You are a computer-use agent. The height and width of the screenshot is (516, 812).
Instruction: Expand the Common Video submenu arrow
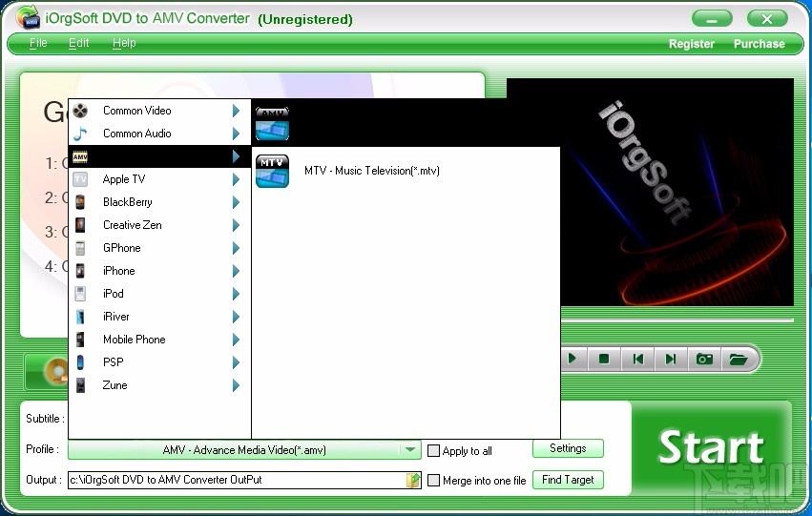tap(236, 111)
